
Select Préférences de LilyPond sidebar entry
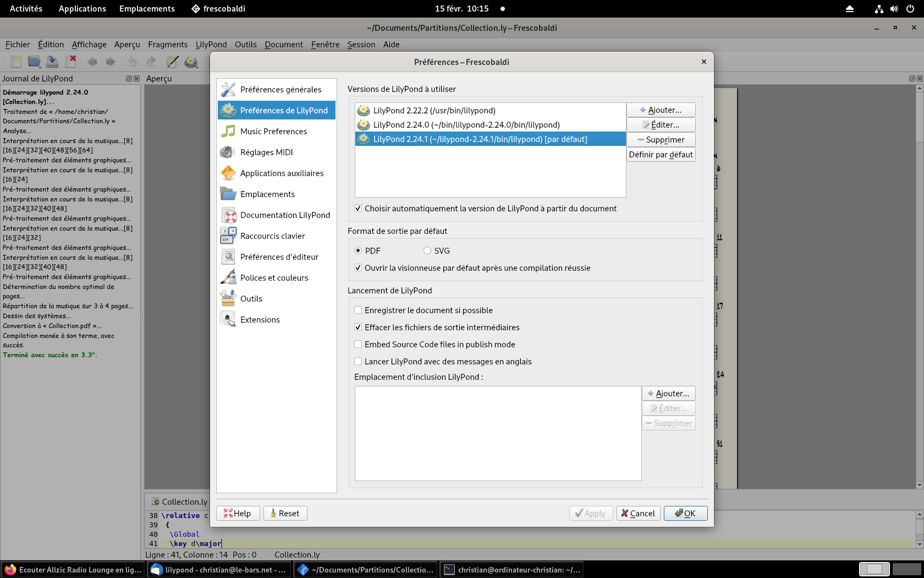[x=277, y=110]
